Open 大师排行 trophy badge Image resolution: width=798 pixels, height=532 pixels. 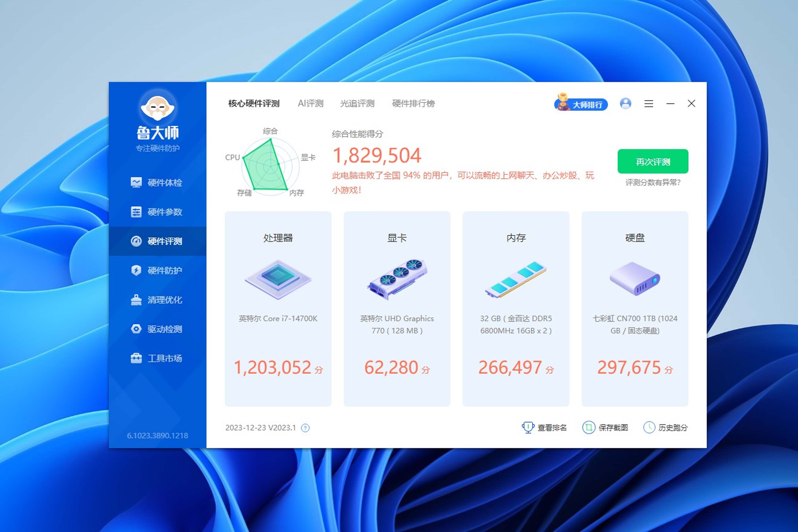[x=580, y=103]
